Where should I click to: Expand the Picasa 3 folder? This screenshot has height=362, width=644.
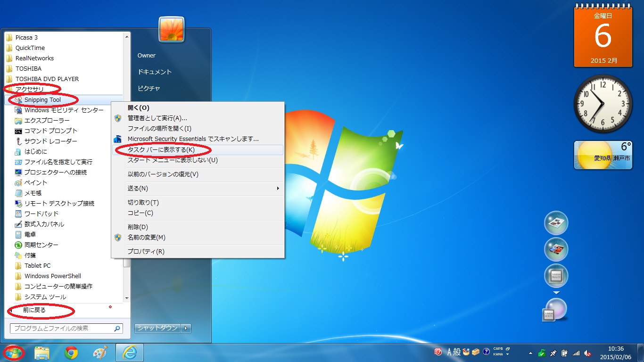click(x=26, y=37)
